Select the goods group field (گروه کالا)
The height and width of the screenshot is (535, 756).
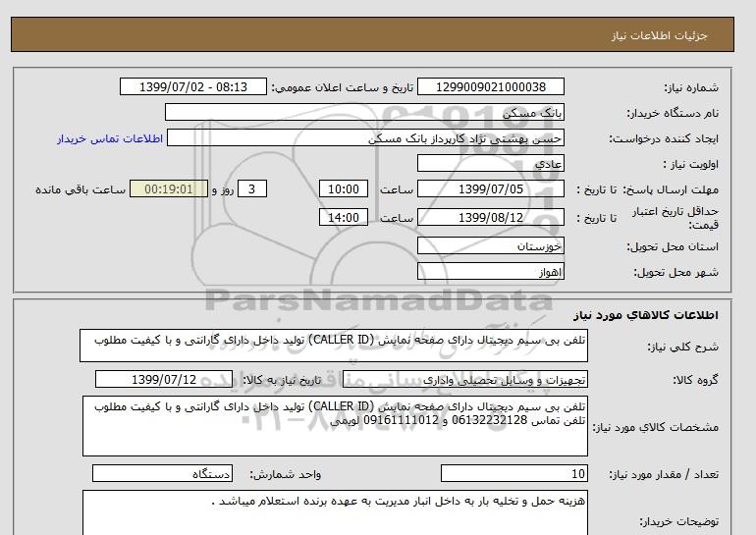click(491, 380)
